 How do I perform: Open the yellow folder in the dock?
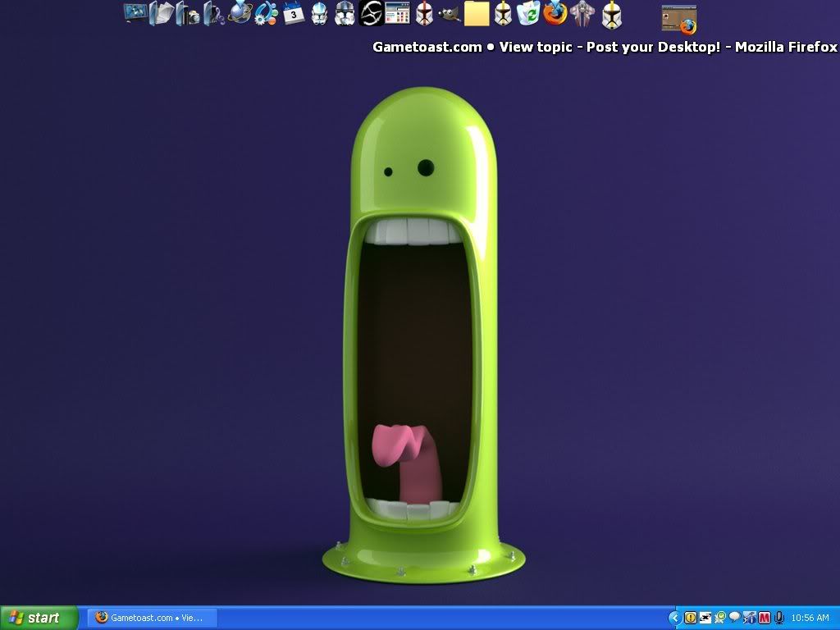(477, 13)
